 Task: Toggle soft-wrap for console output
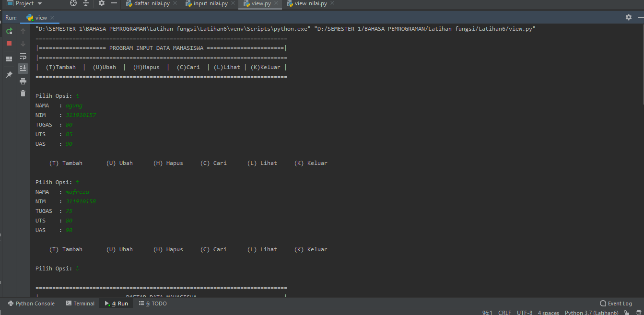(x=23, y=56)
